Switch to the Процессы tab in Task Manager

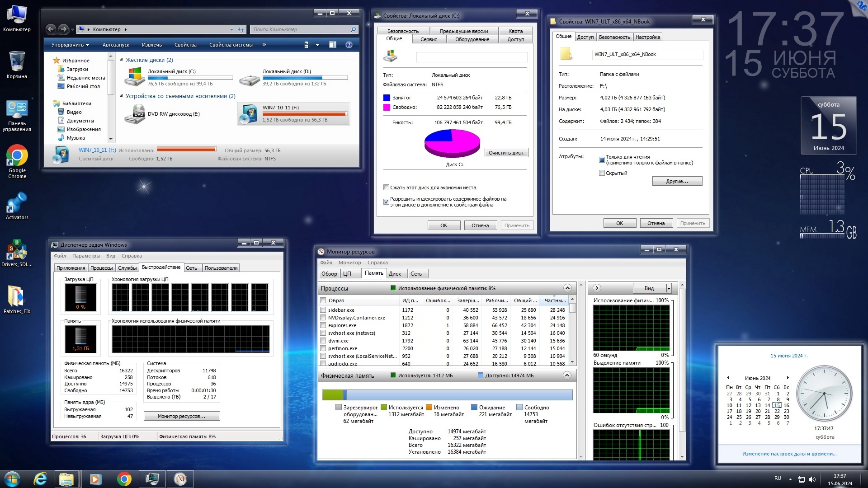click(x=101, y=268)
